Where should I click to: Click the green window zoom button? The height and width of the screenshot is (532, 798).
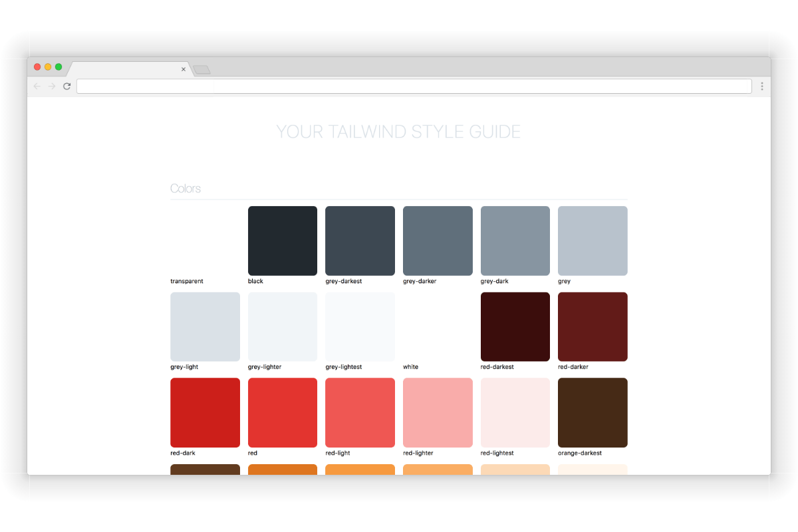point(59,67)
